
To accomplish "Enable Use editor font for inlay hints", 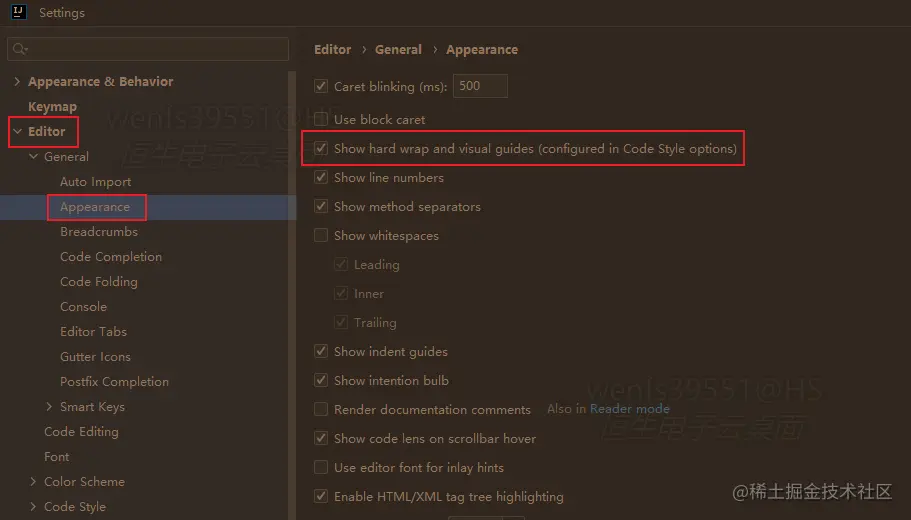I will pos(321,468).
